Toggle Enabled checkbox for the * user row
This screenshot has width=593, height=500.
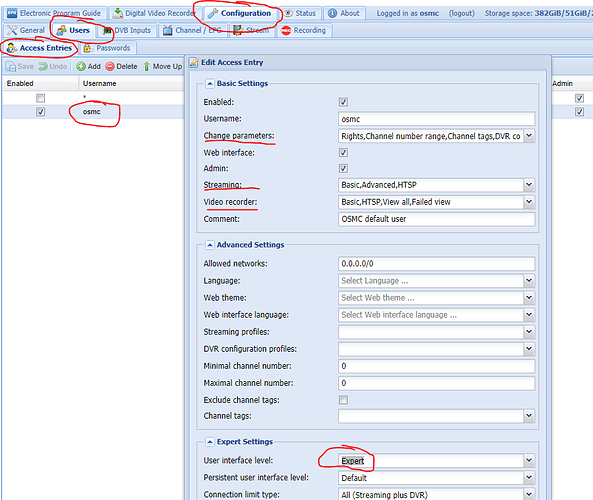click(40, 98)
